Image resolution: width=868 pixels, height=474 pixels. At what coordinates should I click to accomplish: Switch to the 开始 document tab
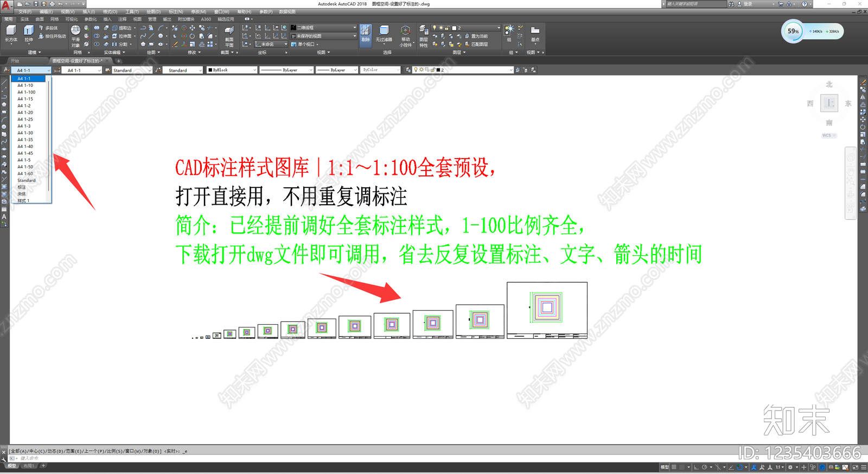[15, 61]
